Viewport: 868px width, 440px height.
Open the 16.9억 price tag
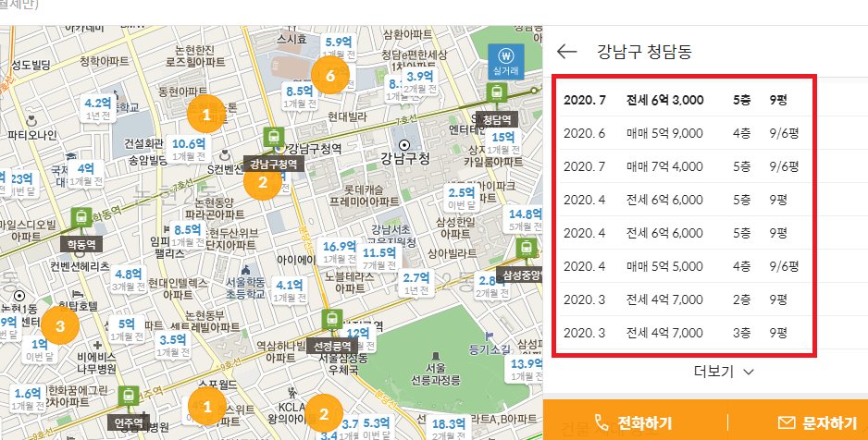340,252
